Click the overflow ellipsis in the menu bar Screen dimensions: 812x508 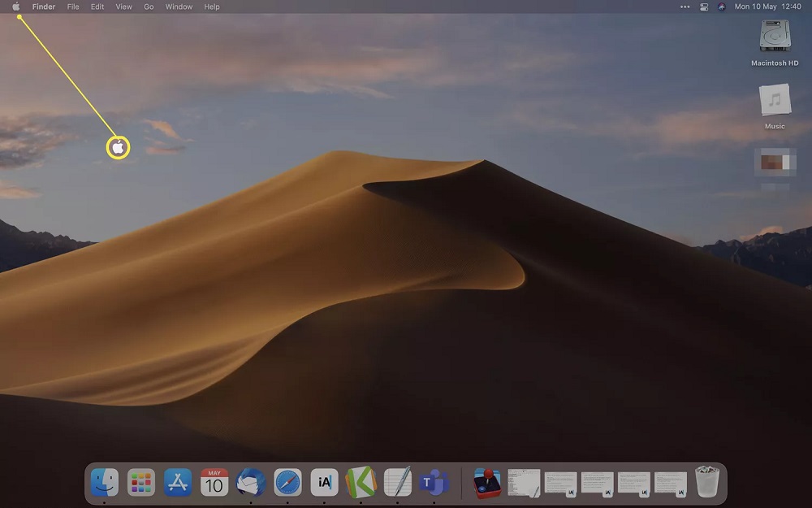point(685,7)
